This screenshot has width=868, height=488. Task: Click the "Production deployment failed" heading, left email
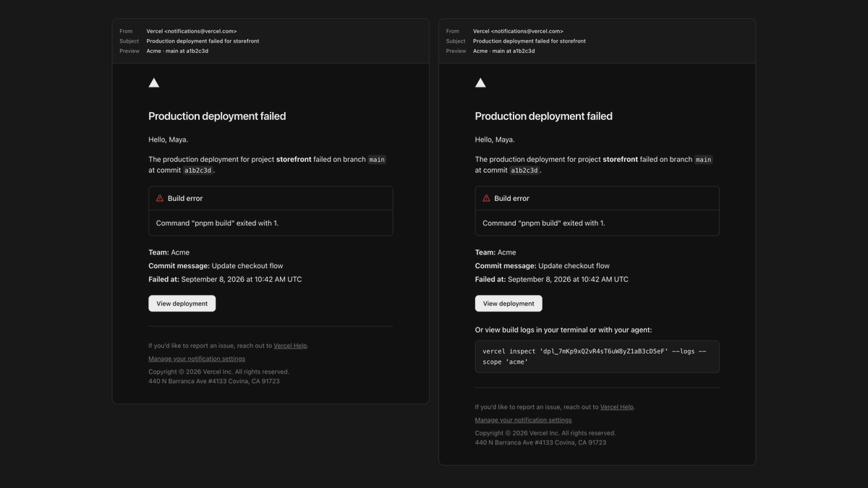tap(217, 116)
